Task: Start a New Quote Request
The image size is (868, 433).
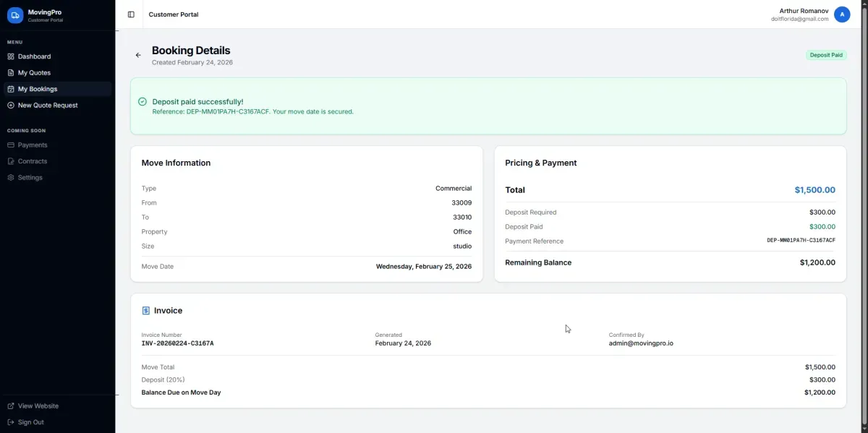Action: [x=47, y=106]
